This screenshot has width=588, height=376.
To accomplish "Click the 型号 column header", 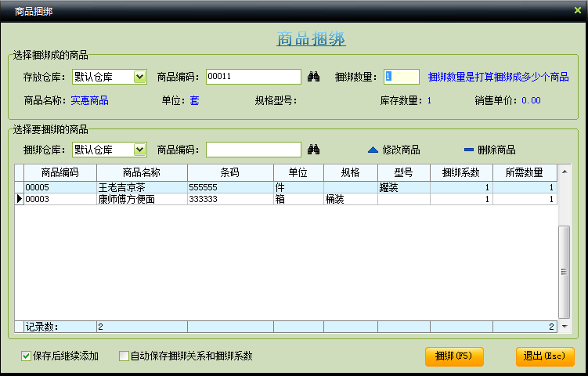I will coord(404,172).
